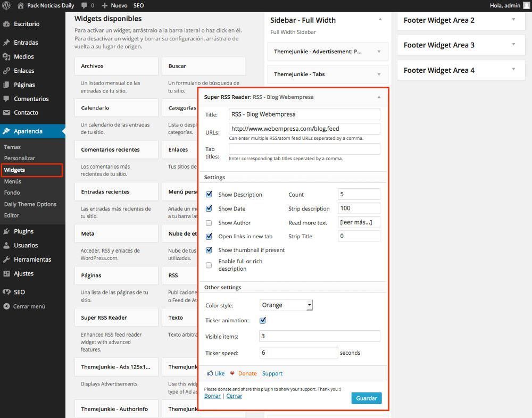Click the Read more text field
532x418 pixels.
pos(359,222)
